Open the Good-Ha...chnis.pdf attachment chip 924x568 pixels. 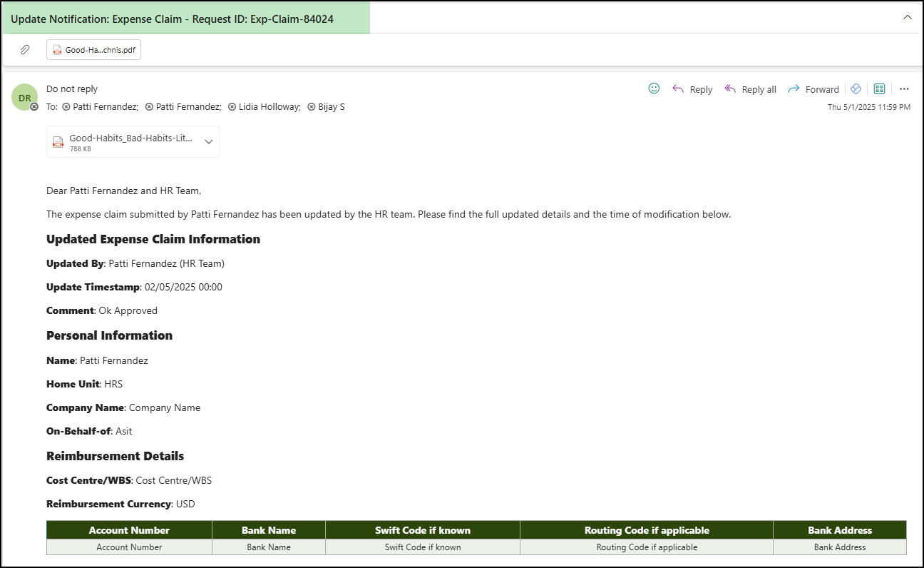pyautogui.click(x=93, y=49)
